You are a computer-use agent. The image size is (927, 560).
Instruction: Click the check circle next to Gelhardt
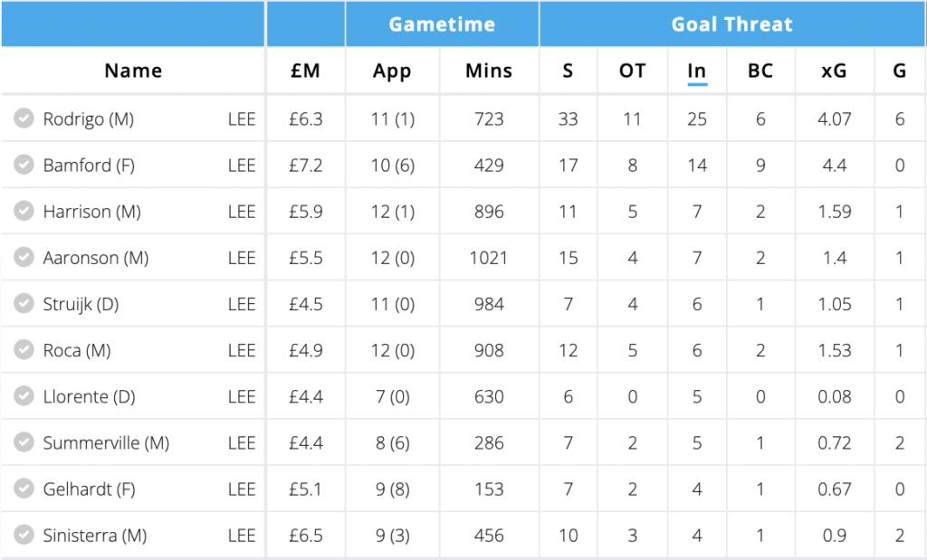tap(24, 489)
